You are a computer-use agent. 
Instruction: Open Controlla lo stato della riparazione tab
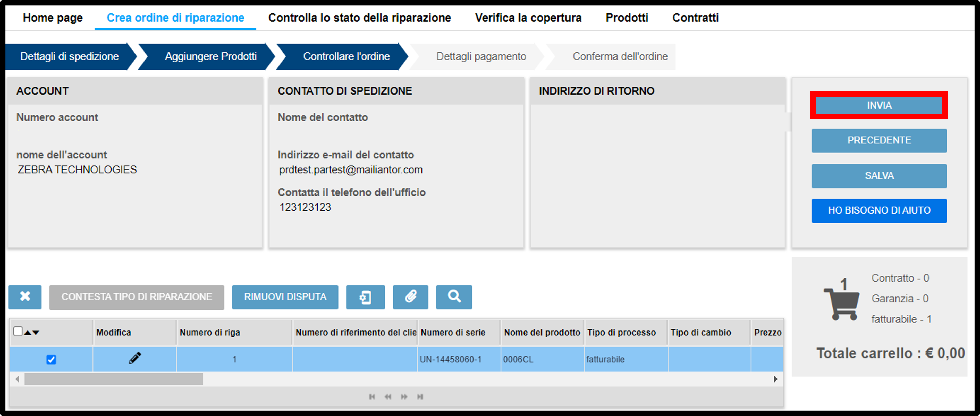(x=359, y=18)
